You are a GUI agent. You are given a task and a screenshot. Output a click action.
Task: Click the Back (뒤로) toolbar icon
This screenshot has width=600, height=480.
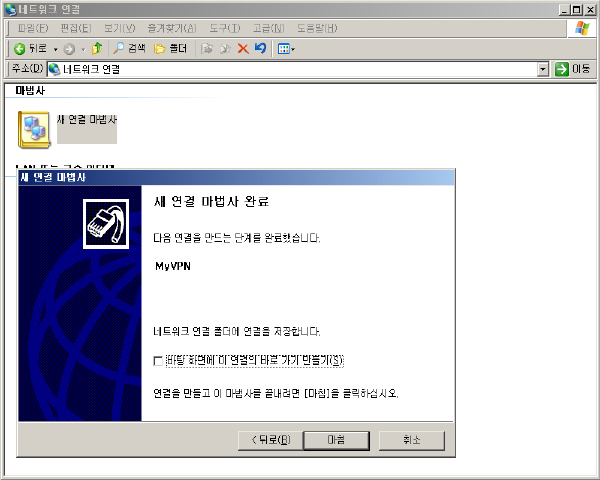30,49
